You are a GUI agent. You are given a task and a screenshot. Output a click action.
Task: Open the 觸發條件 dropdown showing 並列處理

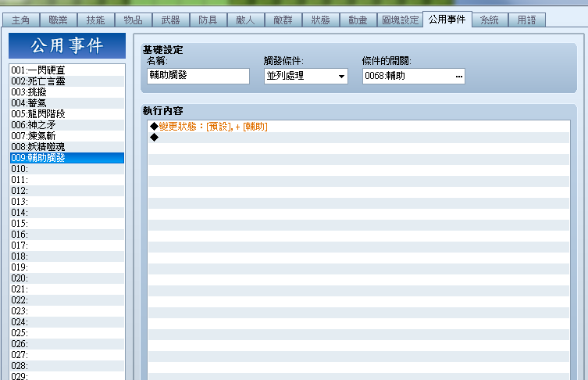coord(305,76)
